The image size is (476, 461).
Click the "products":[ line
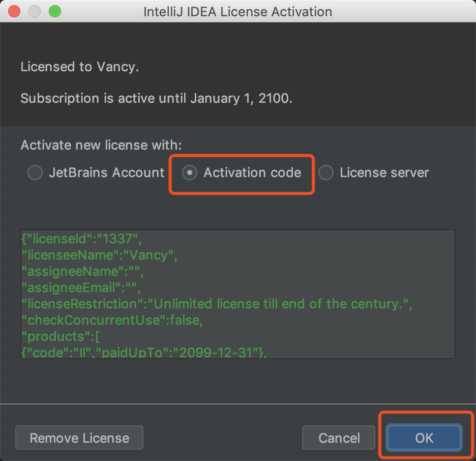pyautogui.click(x=61, y=336)
